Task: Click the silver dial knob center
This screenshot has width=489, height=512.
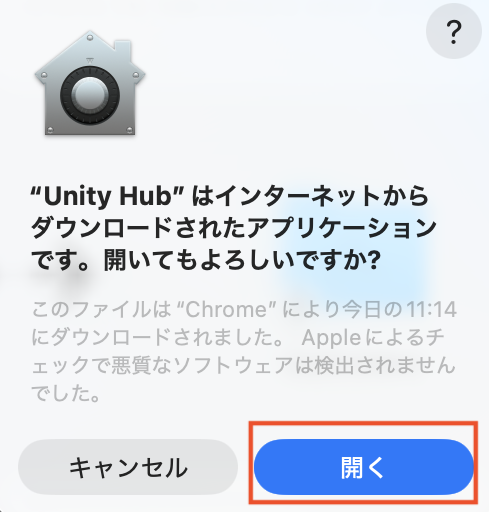Action: point(90,95)
